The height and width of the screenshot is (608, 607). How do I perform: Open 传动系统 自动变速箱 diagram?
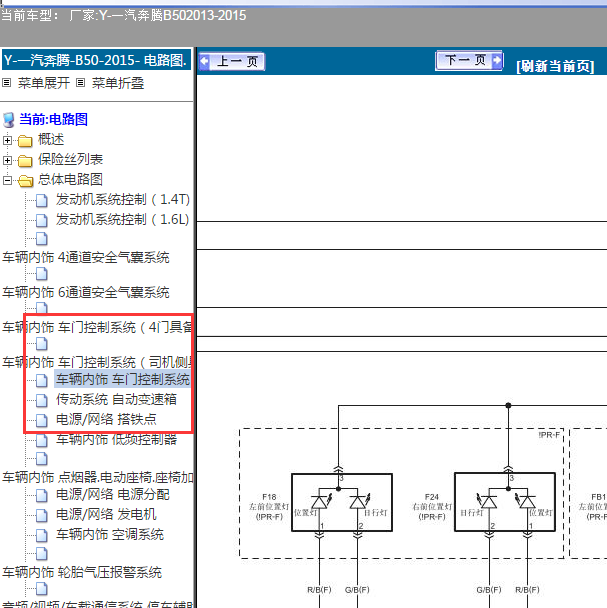(x=116, y=399)
